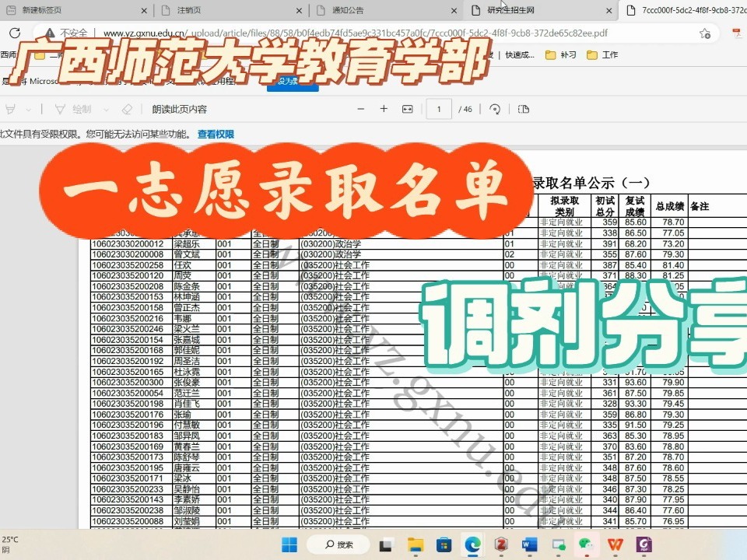Click the not-secure warning triangle icon
Image resolution: width=747 pixels, height=560 pixels.
(50, 33)
